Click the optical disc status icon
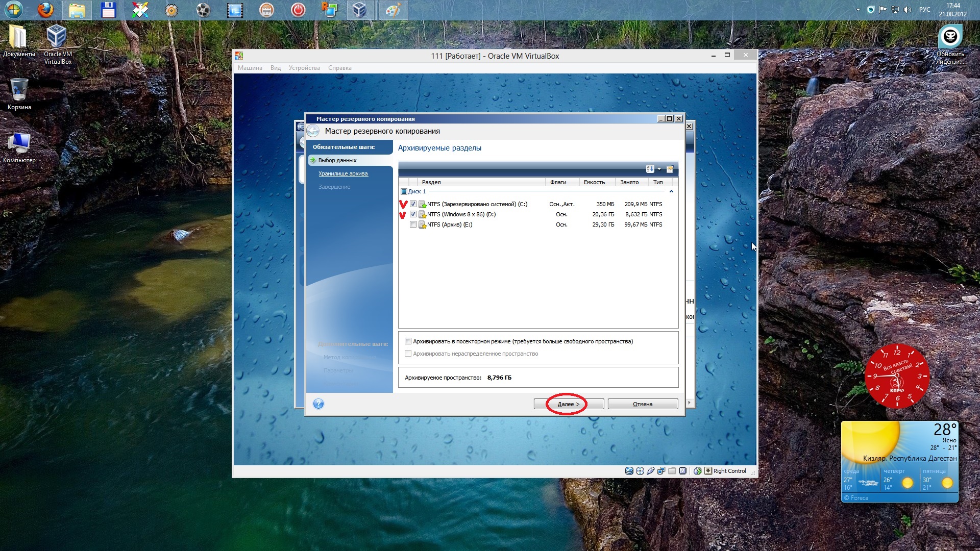The width and height of the screenshot is (980, 551). coord(640,471)
